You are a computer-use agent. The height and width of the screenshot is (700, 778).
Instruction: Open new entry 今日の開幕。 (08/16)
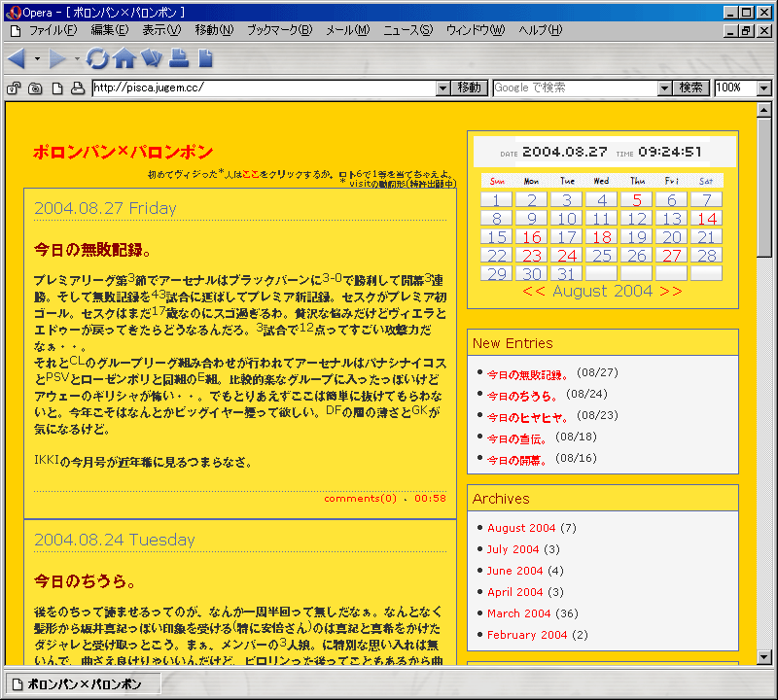click(x=517, y=460)
